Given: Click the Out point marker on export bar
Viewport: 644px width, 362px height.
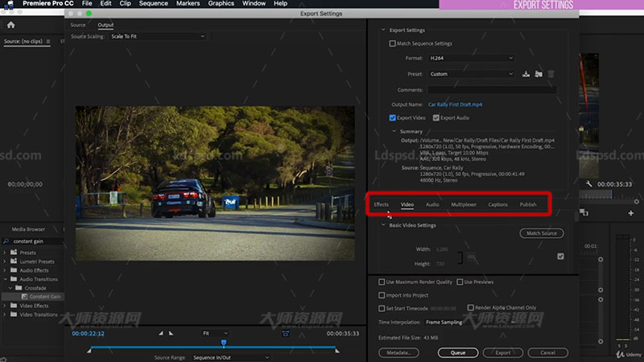Looking at the screenshot, I should point(337,351).
